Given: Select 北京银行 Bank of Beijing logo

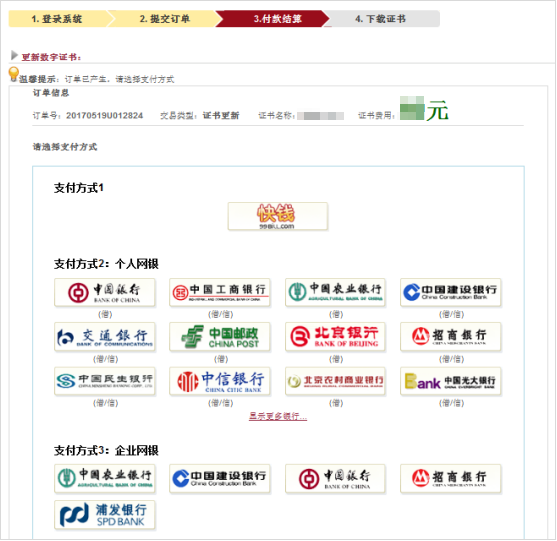Looking at the screenshot, I should pos(335,337).
